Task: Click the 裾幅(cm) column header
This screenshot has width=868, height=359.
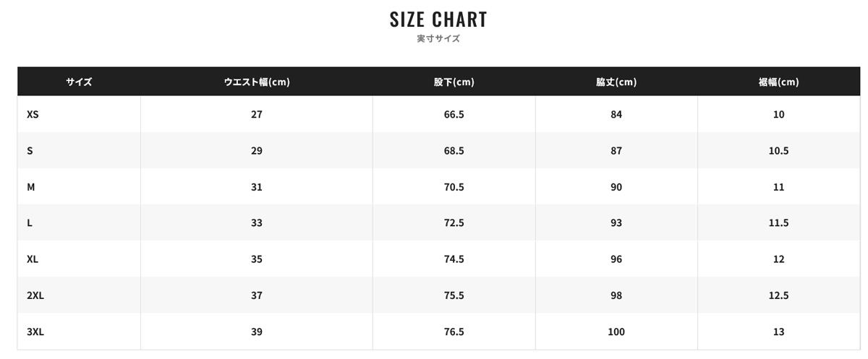Action: pos(778,82)
